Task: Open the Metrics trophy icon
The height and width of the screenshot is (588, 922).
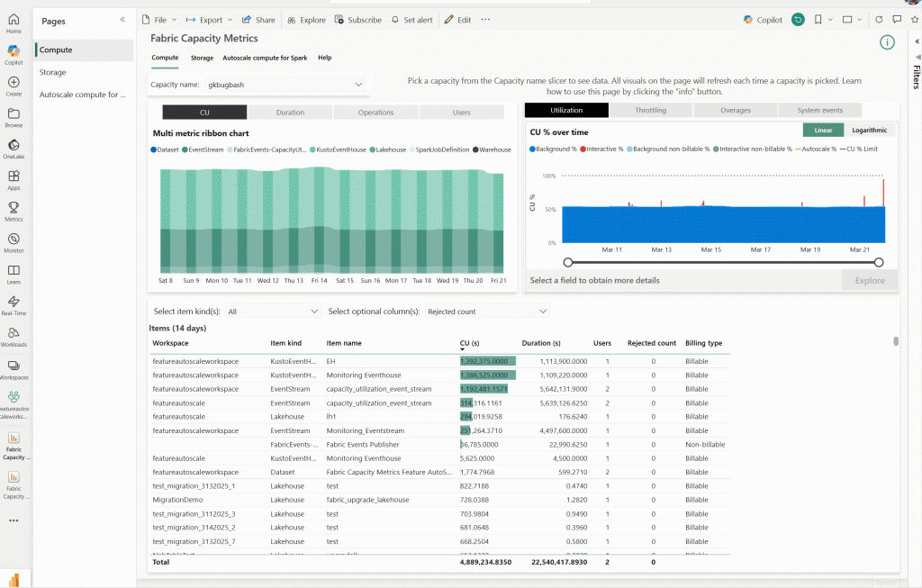Action: tap(14, 211)
